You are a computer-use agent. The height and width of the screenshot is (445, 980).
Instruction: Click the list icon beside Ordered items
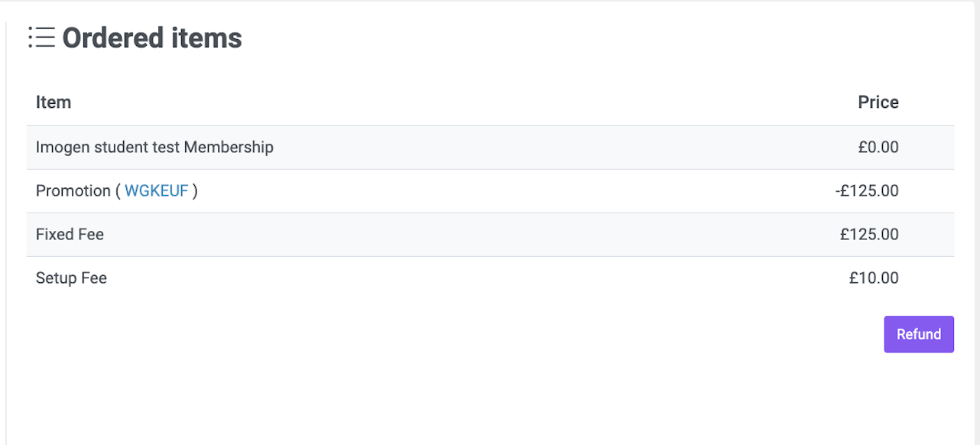pos(41,37)
